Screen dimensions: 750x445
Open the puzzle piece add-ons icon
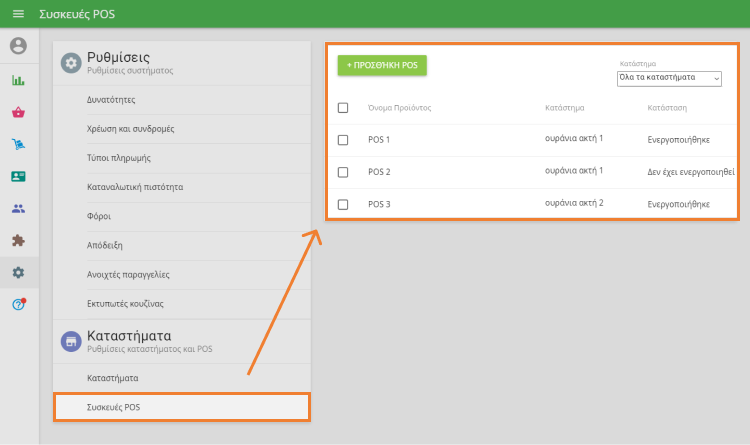(18, 240)
